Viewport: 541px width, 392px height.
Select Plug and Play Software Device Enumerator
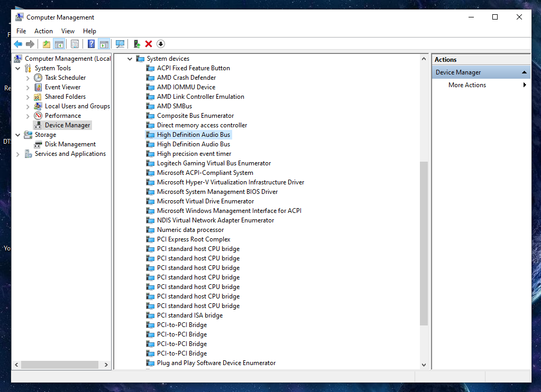[216, 363]
